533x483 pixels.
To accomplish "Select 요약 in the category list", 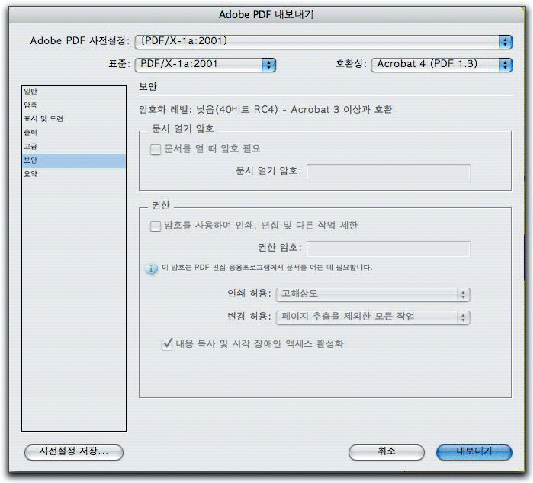I will pos(74,174).
